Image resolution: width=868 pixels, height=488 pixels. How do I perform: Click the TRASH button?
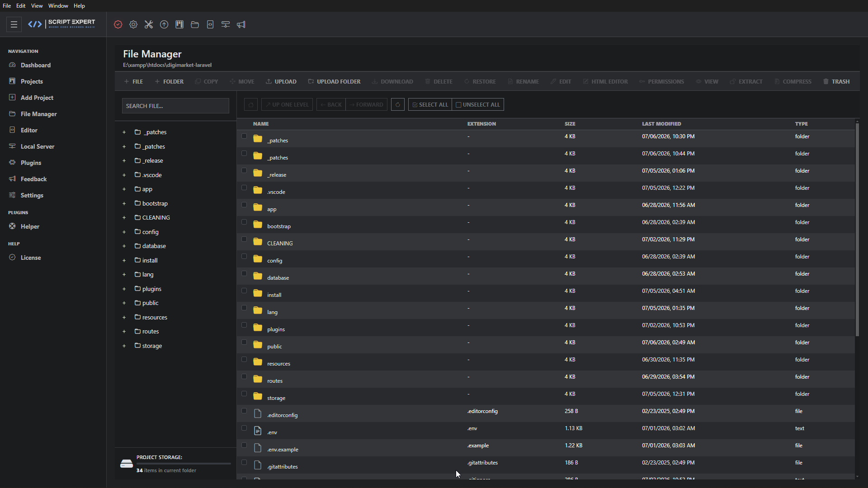(x=836, y=81)
